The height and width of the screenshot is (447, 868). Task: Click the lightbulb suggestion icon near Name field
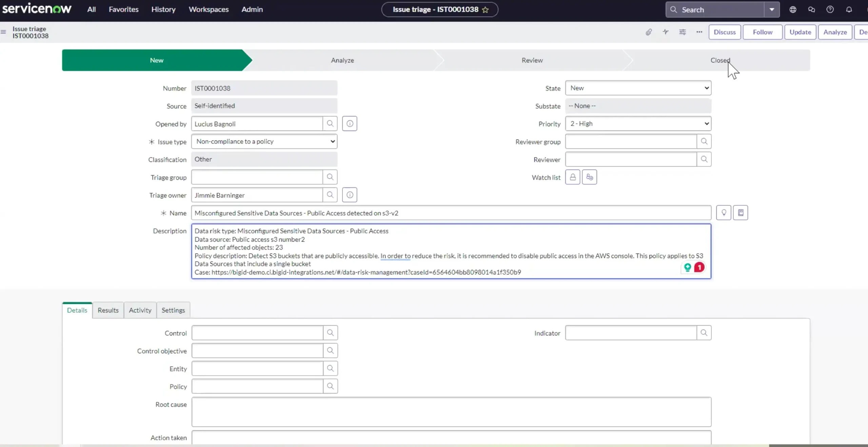click(x=724, y=212)
